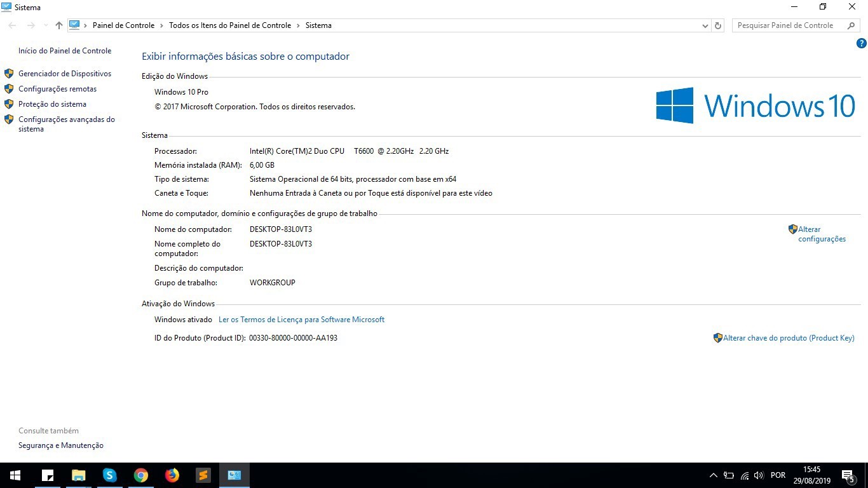Select the Sistema breadcrumb item
Image resolution: width=868 pixels, height=488 pixels.
pos(318,25)
